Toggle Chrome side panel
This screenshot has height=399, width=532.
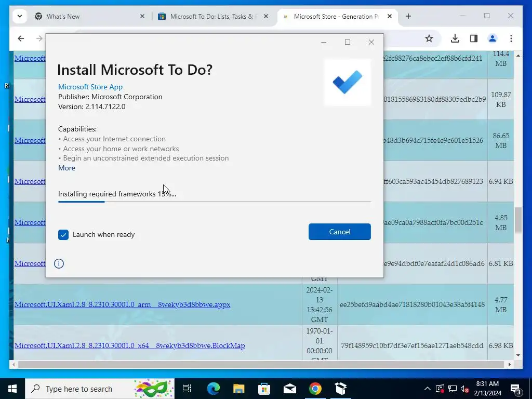click(x=474, y=38)
